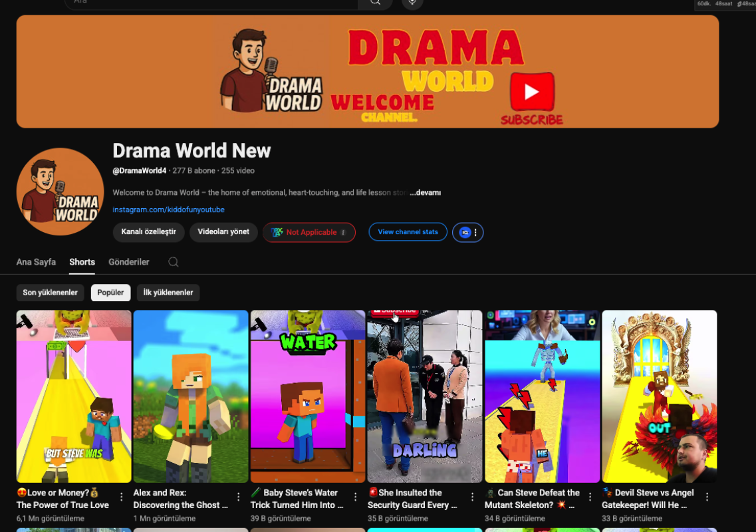This screenshot has height=532, width=756.
Task: Click the Drama World New channel name
Action: (x=192, y=150)
